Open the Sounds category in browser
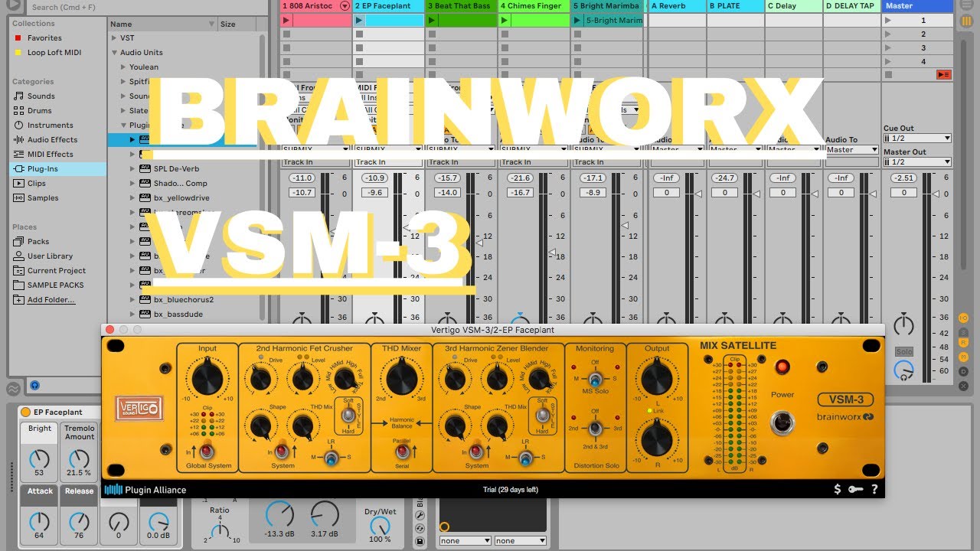The width and height of the screenshot is (980, 551). pyautogui.click(x=41, y=96)
